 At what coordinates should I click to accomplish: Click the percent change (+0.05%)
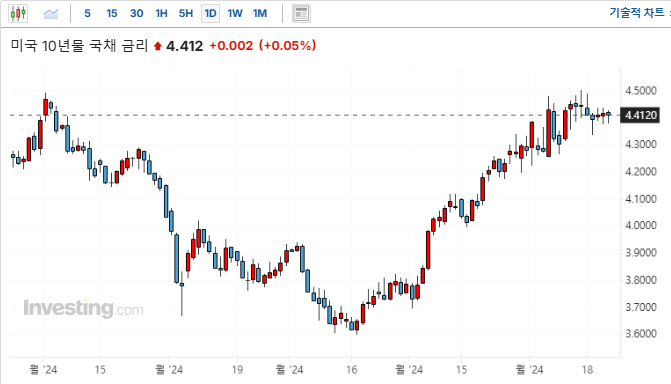(x=288, y=46)
